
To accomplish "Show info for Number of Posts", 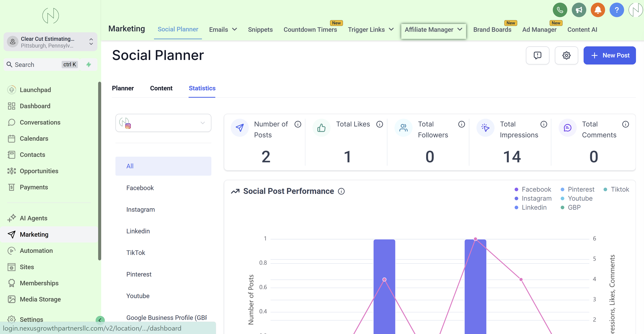I will (298, 124).
